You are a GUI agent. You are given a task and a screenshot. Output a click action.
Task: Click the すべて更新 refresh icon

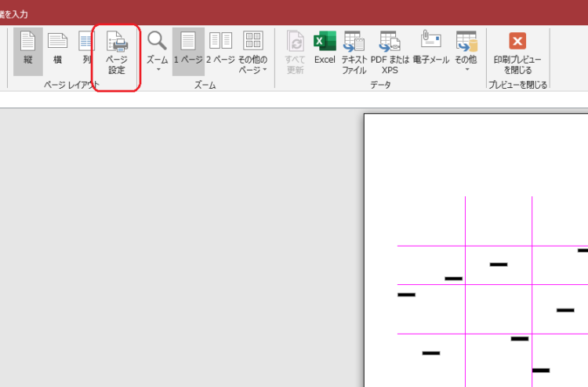tap(296, 52)
